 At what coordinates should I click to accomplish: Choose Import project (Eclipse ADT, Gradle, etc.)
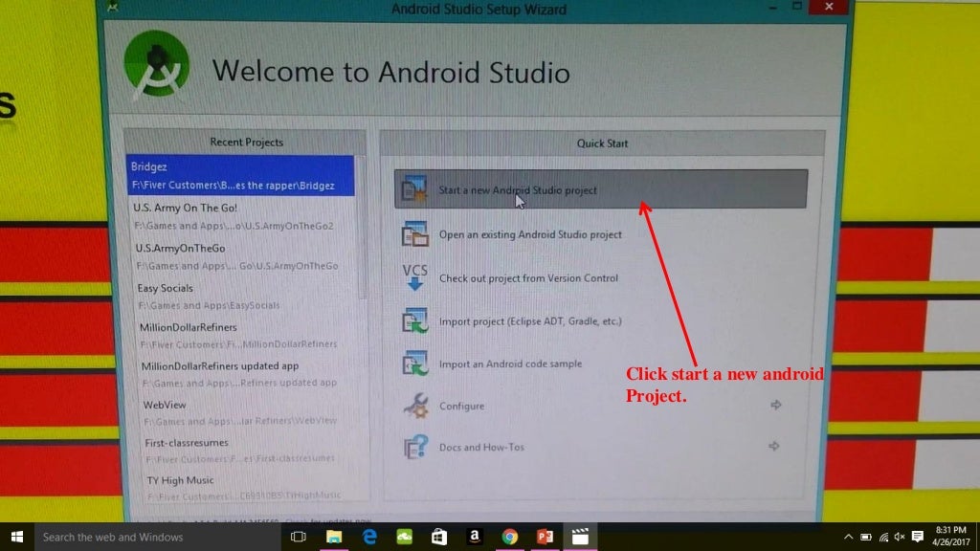[530, 321]
